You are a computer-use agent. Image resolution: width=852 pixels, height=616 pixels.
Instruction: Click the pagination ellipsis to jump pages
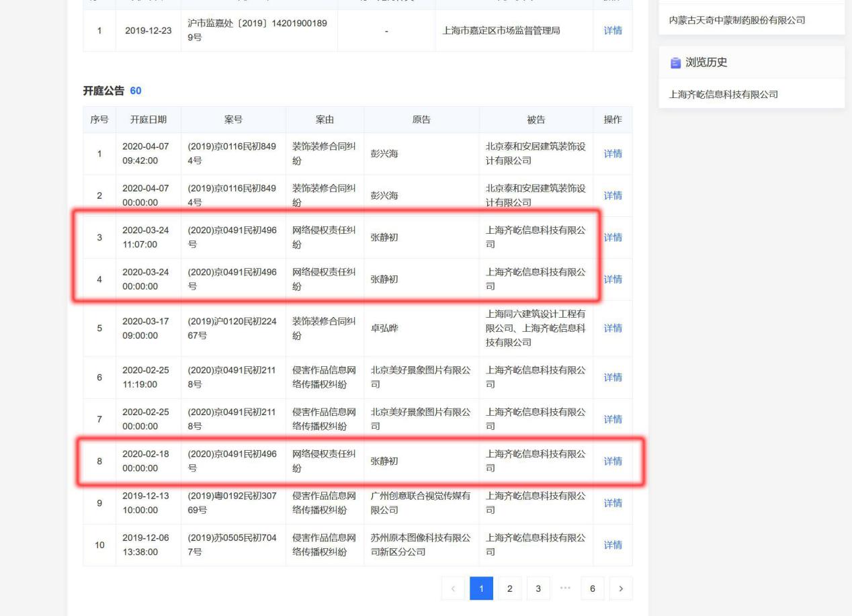coord(564,588)
